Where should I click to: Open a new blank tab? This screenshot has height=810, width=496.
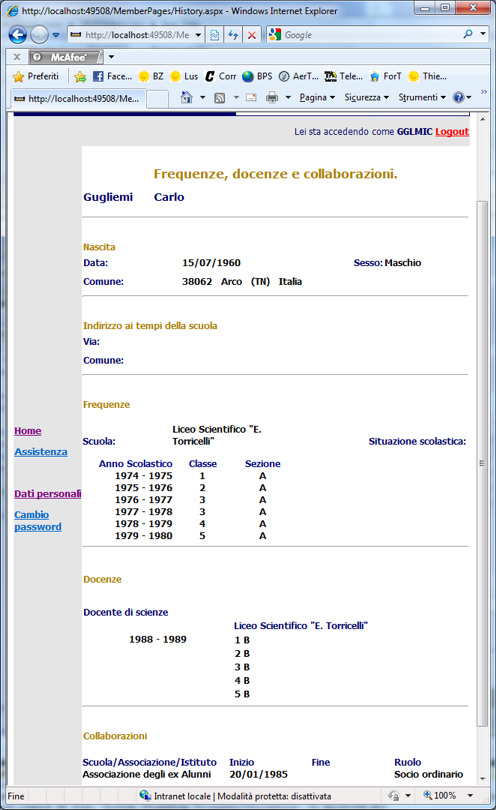point(158,99)
